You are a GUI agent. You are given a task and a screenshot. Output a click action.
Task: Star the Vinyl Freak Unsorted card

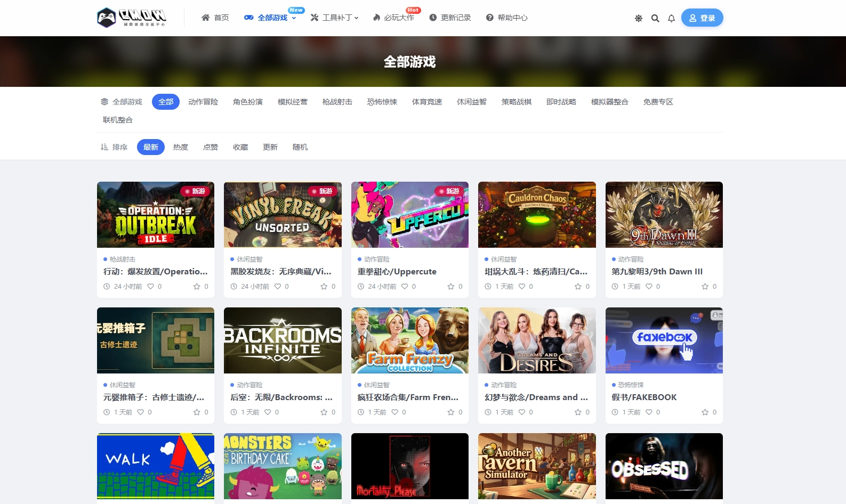[324, 287]
